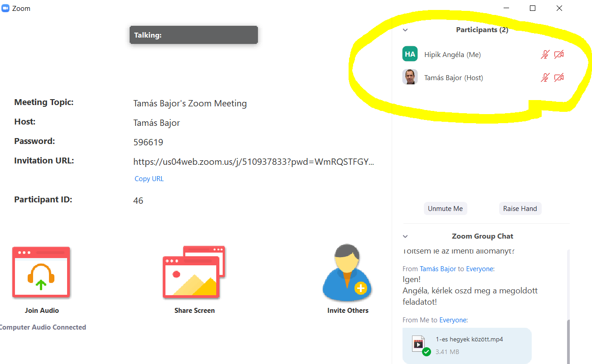Select Hipik Angéla (Me) participant row

tap(484, 54)
